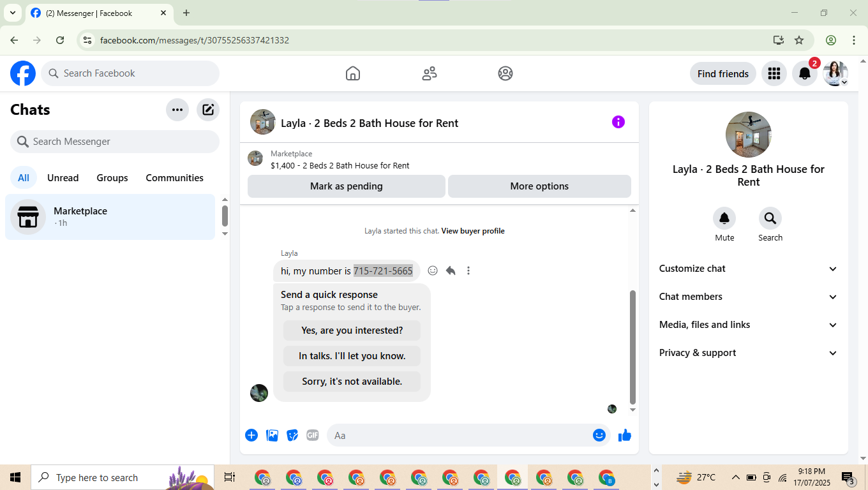Select the Unread chats filter

(x=63, y=178)
